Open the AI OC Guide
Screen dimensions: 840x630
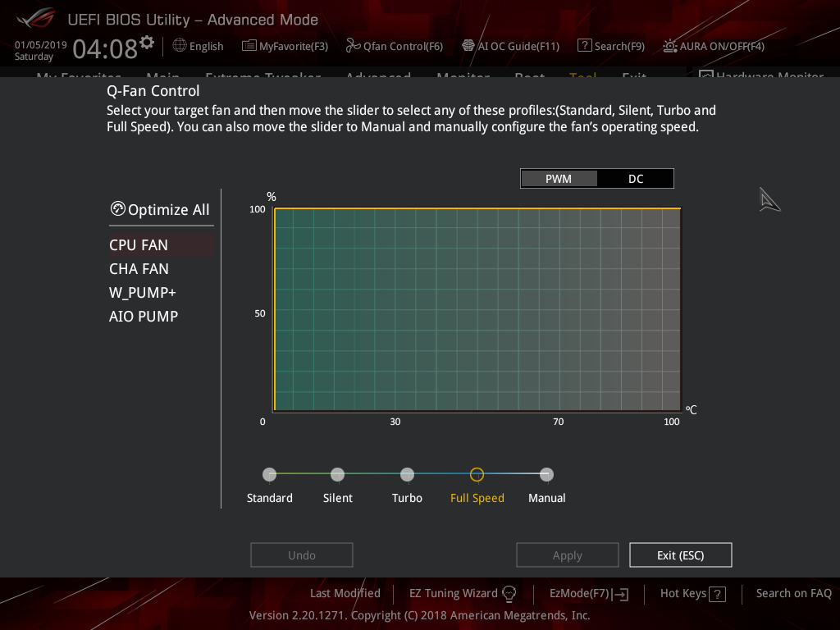click(x=510, y=46)
